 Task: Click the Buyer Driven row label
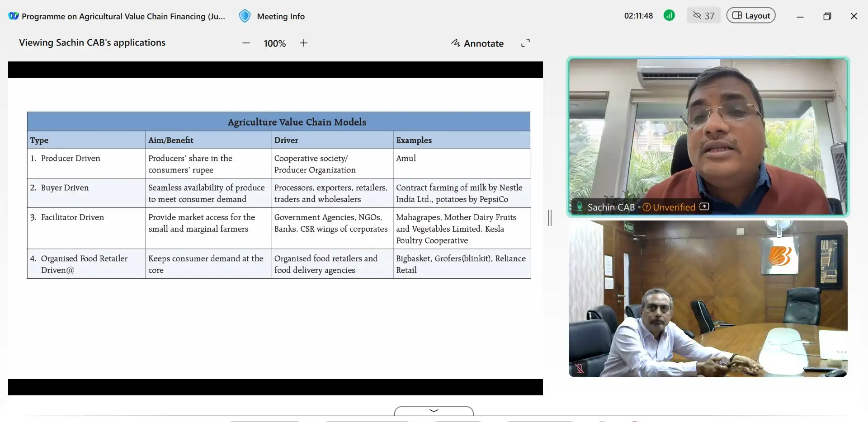click(x=65, y=188)
